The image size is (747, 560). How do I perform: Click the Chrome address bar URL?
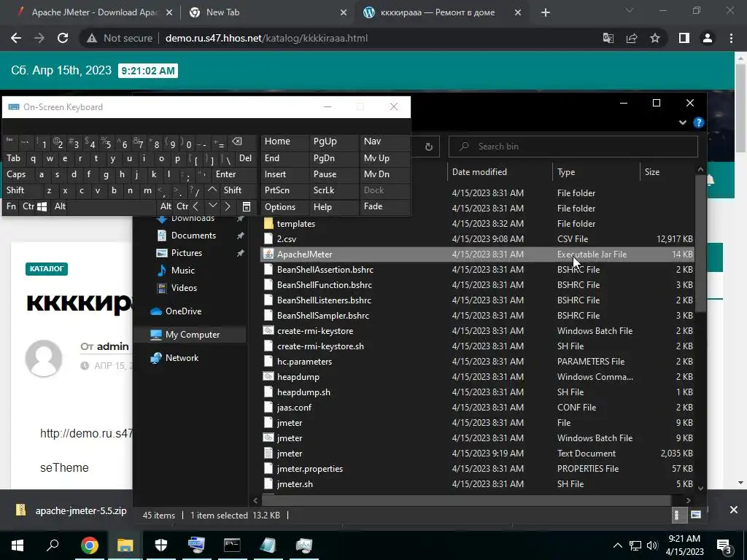point(266,39)
